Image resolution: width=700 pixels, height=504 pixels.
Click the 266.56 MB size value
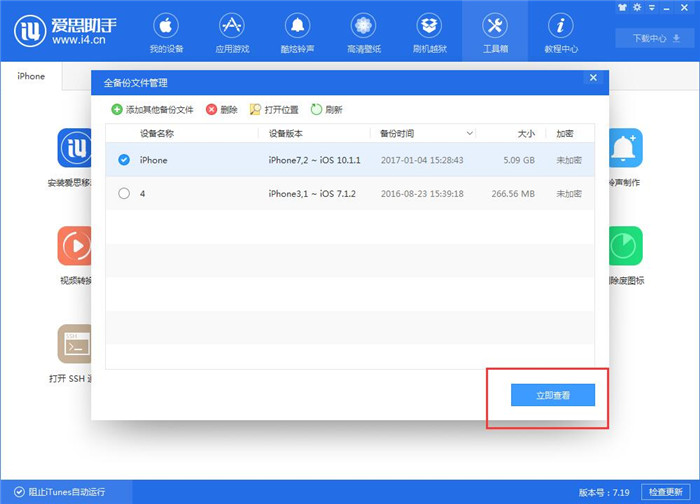coord(513,193)
